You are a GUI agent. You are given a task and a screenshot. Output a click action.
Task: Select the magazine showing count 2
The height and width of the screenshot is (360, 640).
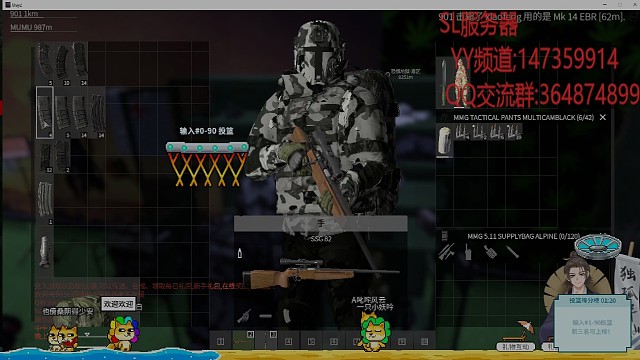[62, 156]
